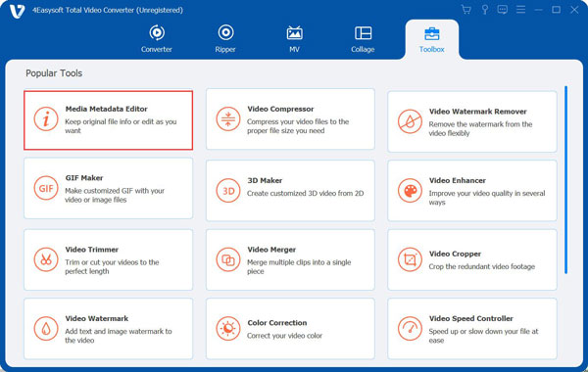
Task: Open Color Correction title text
Action: click(x=277, y=323)
